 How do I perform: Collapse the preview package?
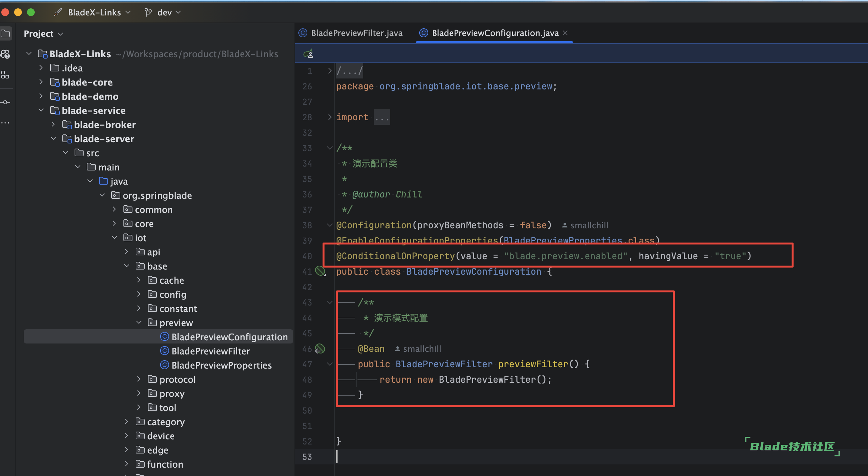tap(139, 323)
